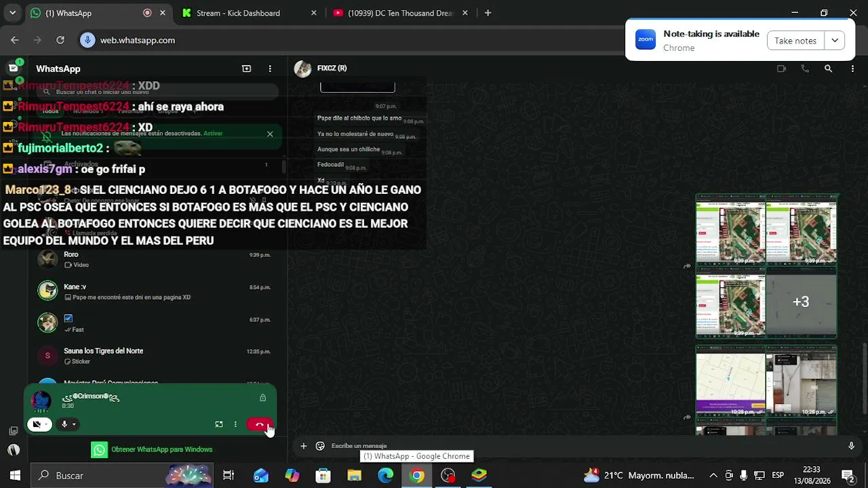The image size is (868, 488).
Task: Click Take notes in Zoom notification
Action: [x=795, y=41]
